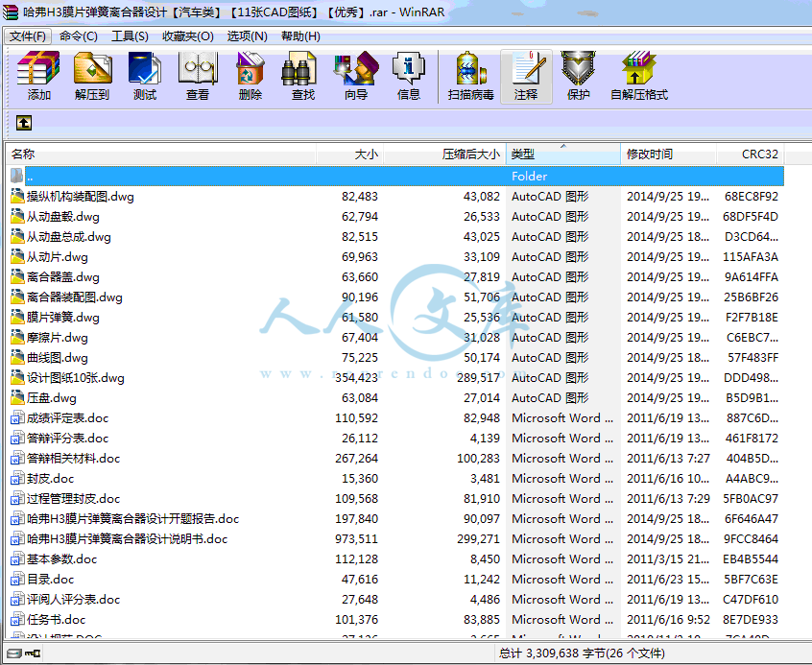
Task: Select file 摩擦片.dwg
Action: [x=396, y=338]
